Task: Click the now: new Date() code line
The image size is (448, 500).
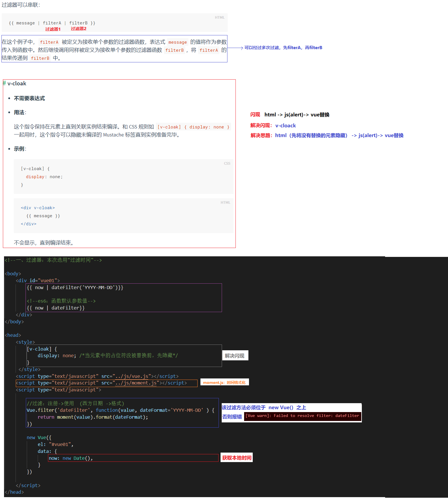Action: tap(71, 458)
